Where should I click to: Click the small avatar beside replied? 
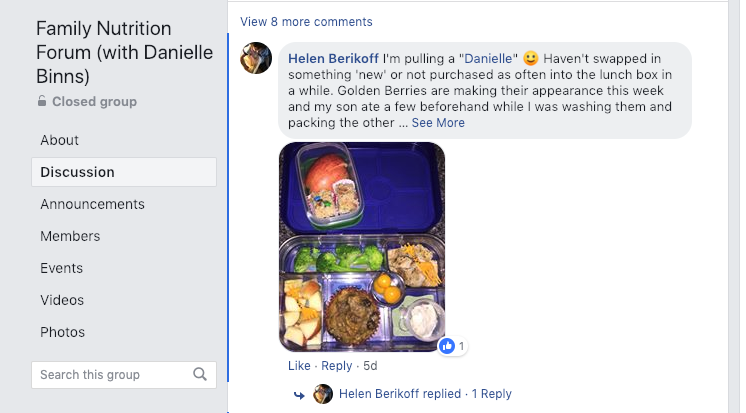pos(323,394)
